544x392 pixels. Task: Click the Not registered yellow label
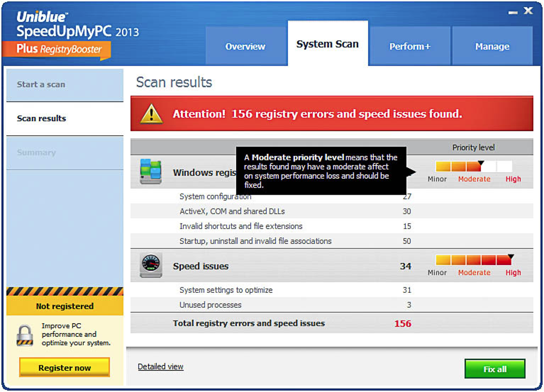(x=65, y=306)
